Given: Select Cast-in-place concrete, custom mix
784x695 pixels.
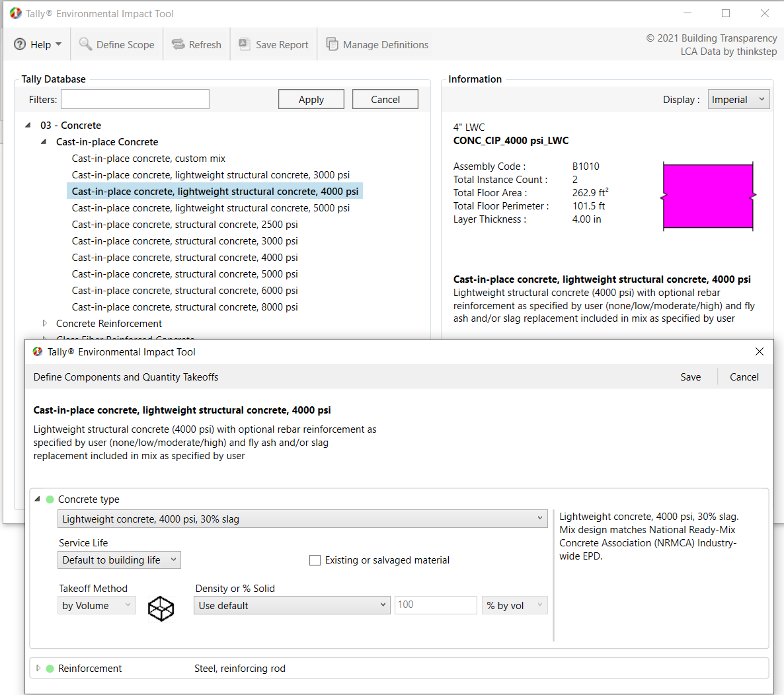Looking at the screenshot, I should (149, 159).
